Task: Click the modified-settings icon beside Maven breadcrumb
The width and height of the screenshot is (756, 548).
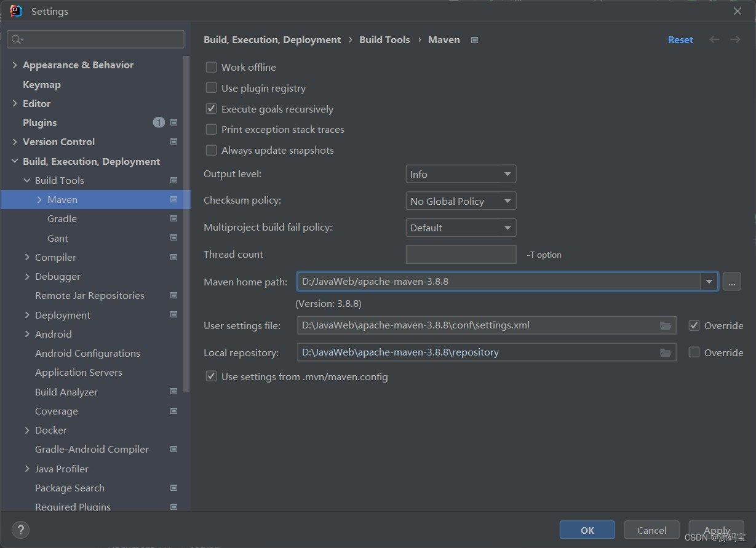Action: (474, 39)
